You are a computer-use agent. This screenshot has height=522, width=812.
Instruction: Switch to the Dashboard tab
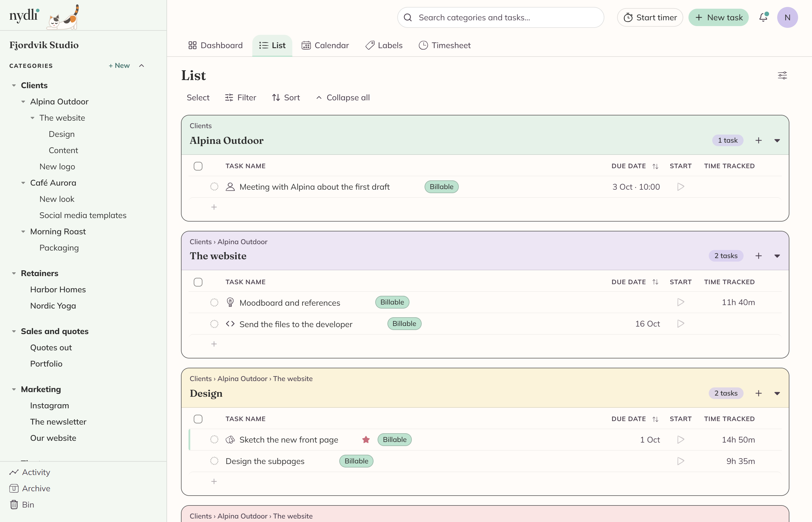pos(215,46)
